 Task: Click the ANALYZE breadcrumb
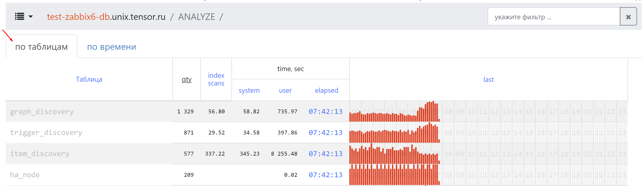pos(196,17)
